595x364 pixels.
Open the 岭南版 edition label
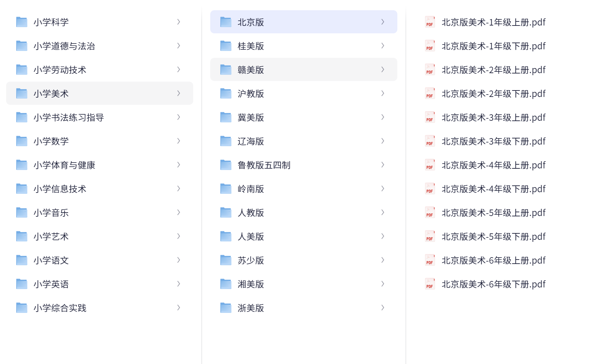[251, 189]
